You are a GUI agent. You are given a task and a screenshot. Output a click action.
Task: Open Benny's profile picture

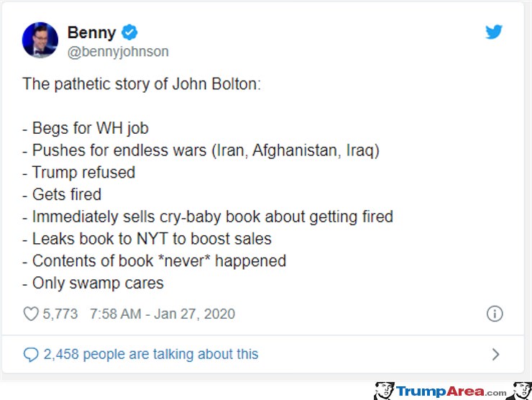click(x=40, y=40)
